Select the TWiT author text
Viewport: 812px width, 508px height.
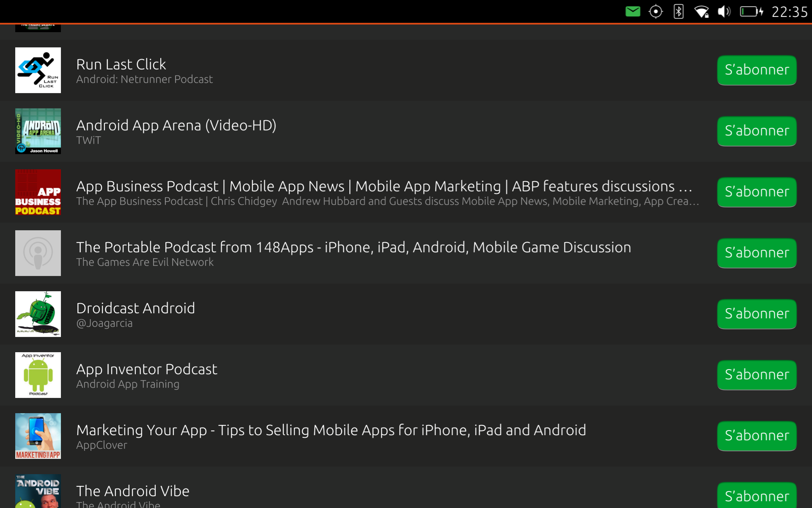tap(88, 141)
